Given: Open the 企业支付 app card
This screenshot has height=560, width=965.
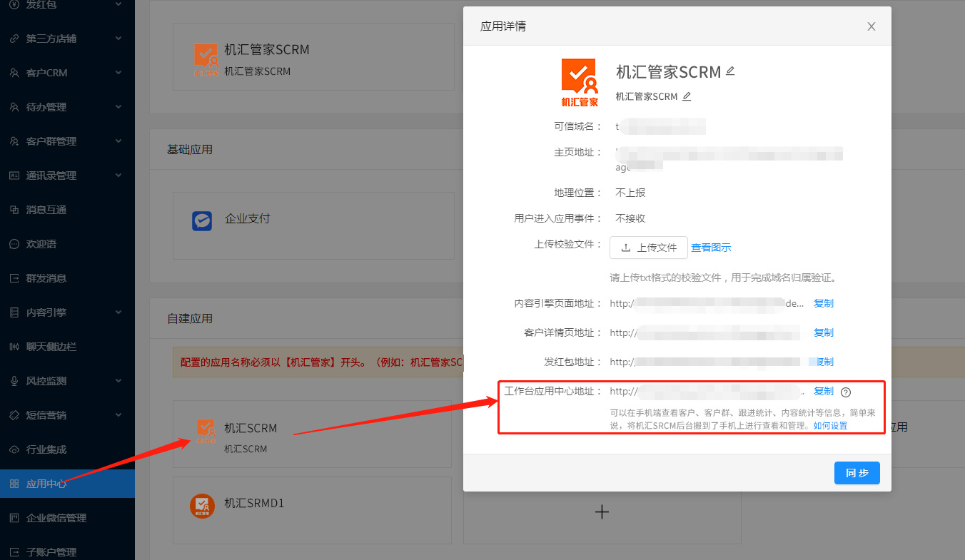Looking at the screenshot, I should coord(313,225).
